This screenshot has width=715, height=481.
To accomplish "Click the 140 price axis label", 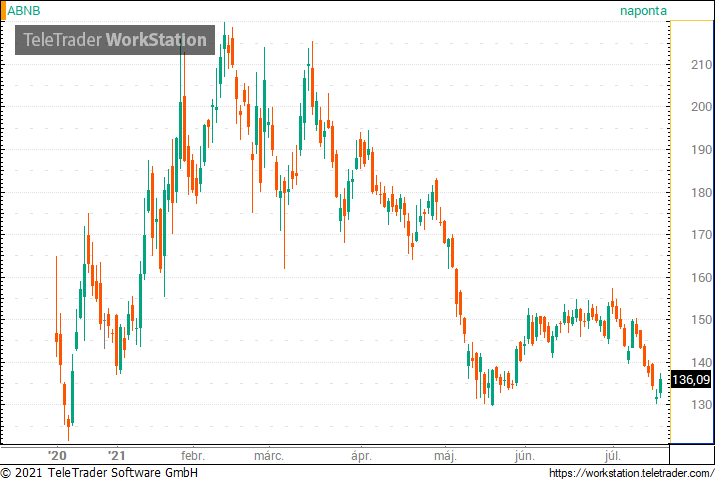I will [701, 362].
